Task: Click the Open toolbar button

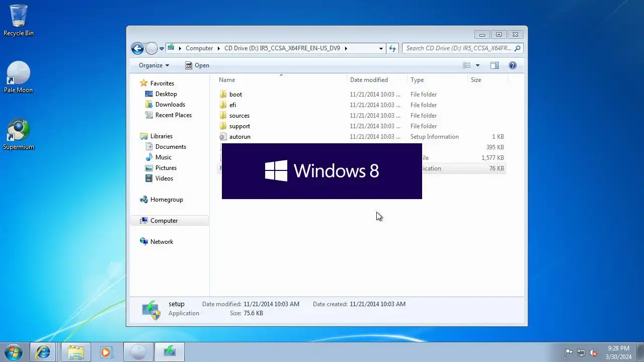Action: tap(197, 65)
